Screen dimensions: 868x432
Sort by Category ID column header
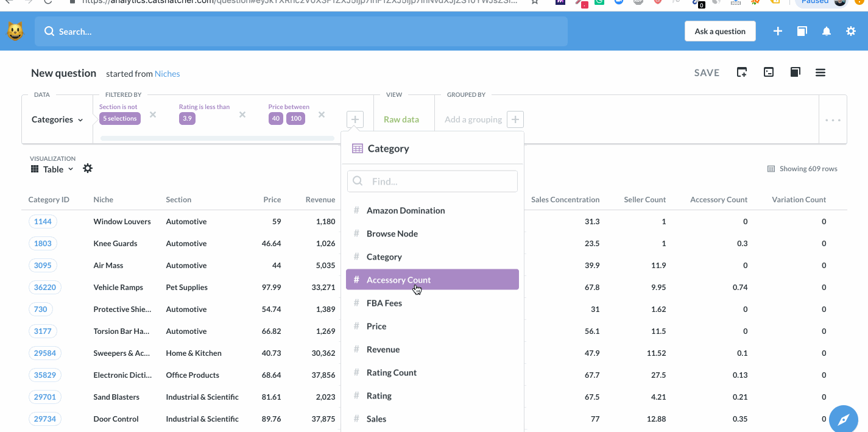[49, 199]
